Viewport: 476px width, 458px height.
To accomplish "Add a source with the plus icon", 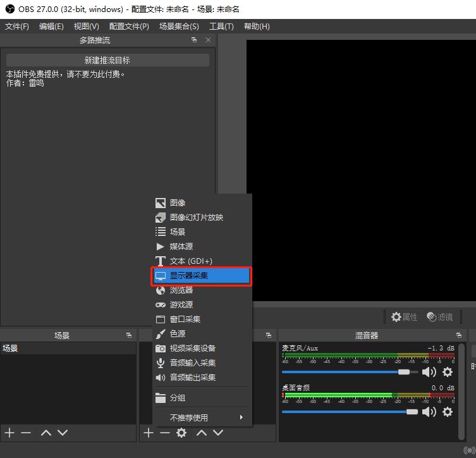I will 149,433.
